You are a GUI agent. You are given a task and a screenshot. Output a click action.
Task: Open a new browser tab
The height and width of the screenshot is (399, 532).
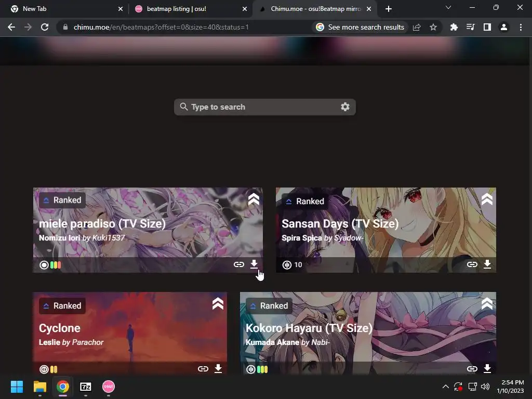(389, 9)
